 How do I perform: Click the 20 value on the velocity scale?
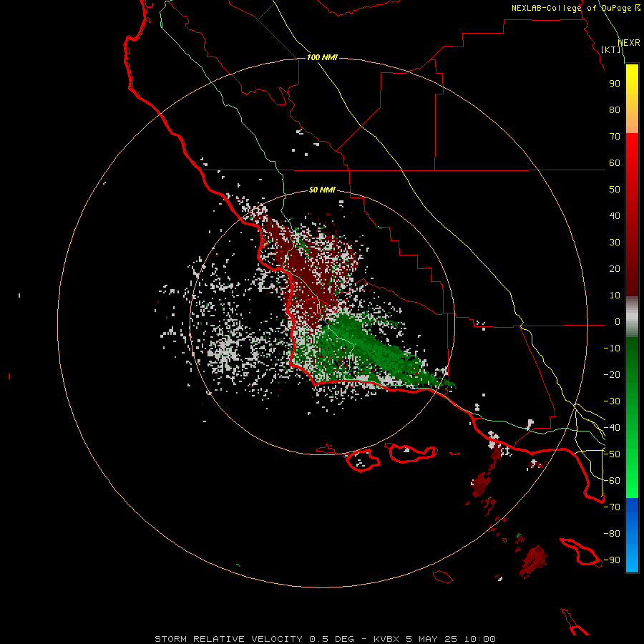[x=615, y=269]
